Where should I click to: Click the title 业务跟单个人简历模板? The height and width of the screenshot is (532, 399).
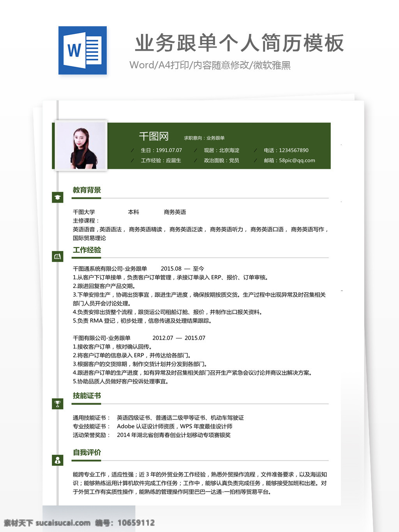coord(239,43)
